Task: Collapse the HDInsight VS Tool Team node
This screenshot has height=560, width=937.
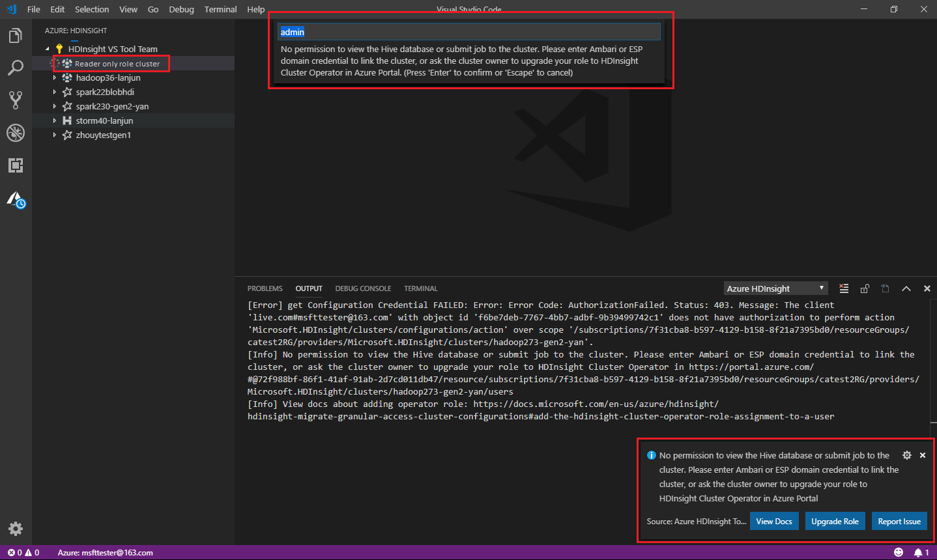Action: pyautogui.click(x=48, y=48)
